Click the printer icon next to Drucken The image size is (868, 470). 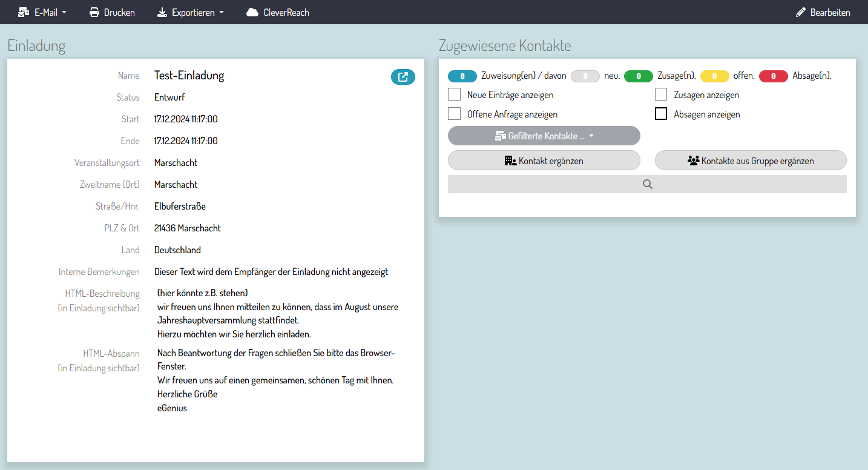pos(94,12)
